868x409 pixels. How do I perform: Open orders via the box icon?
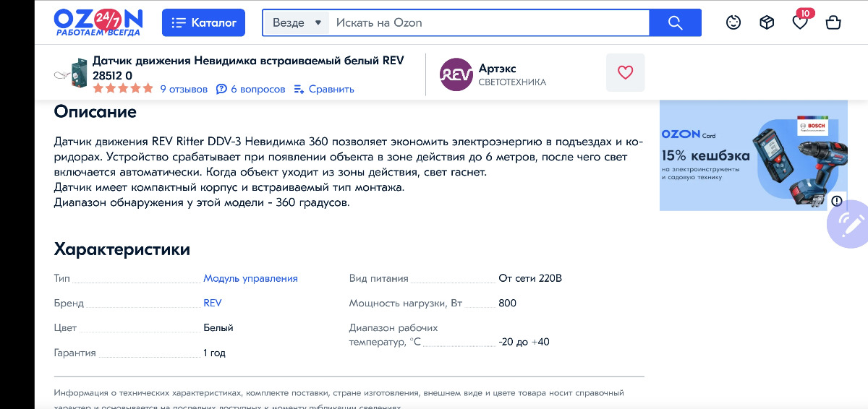(x=767, y=22)
